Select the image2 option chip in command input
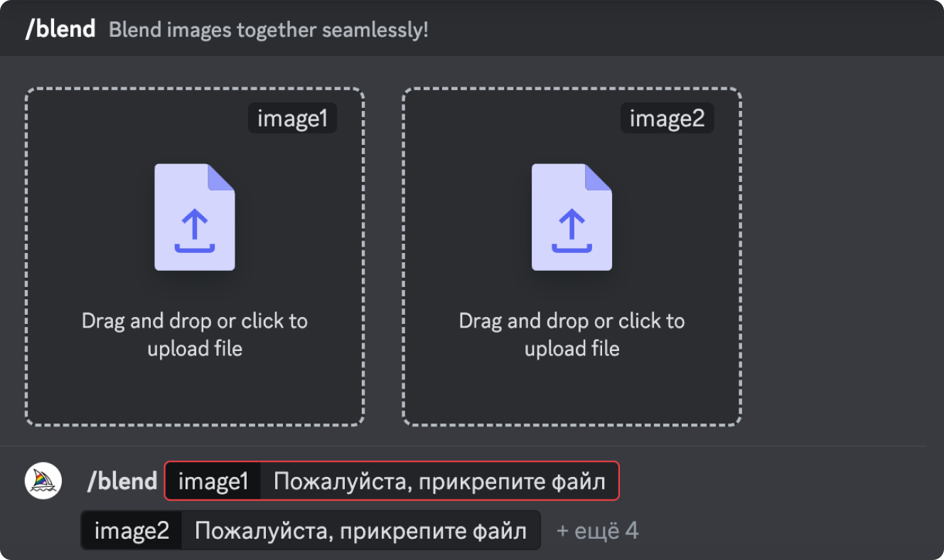Screen dimensions: 944x560 tap(132, 530)
